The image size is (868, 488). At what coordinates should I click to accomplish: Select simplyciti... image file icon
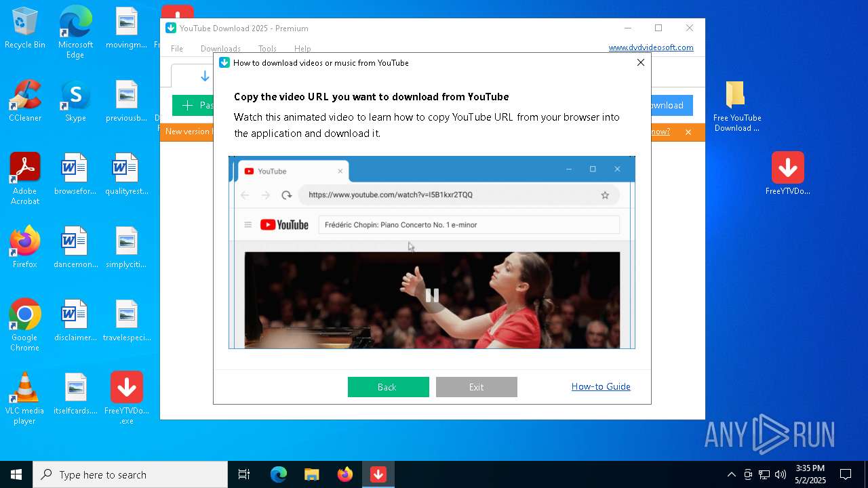click(x=126, y=248)
